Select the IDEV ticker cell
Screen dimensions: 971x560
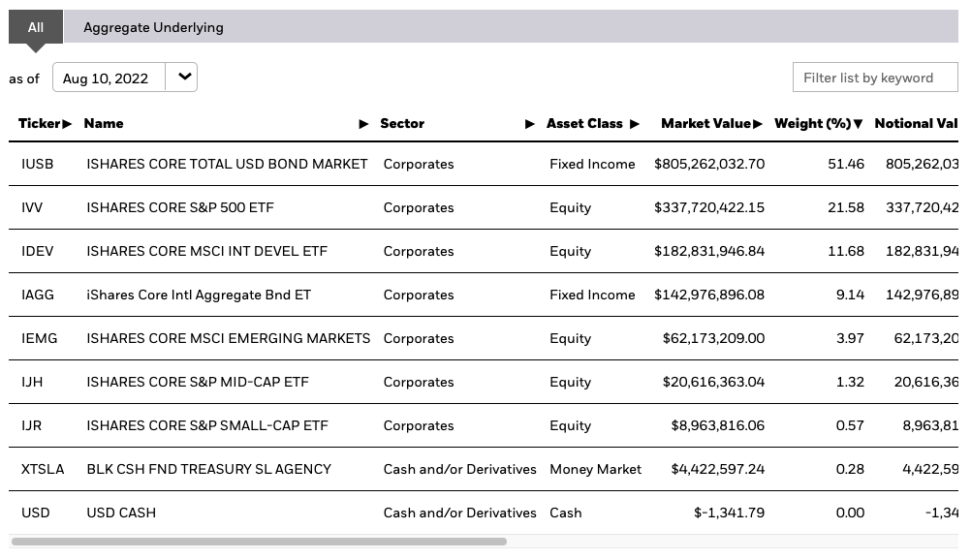point(37,251)
